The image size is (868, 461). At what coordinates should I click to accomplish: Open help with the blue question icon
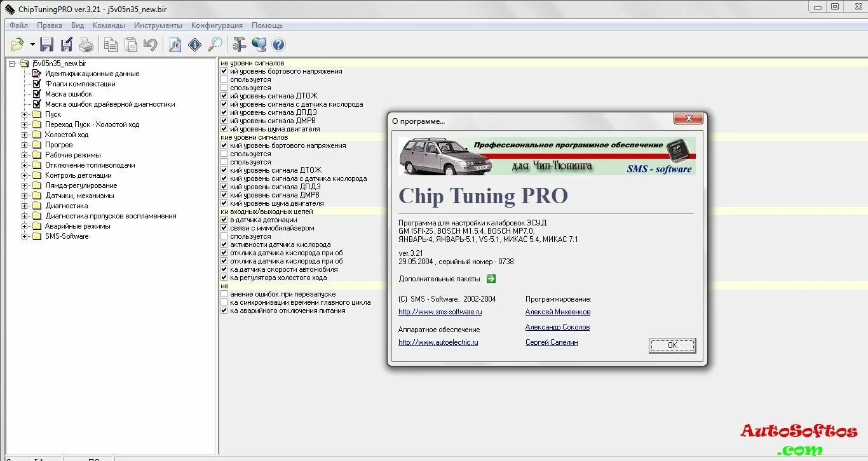[278, 44]
